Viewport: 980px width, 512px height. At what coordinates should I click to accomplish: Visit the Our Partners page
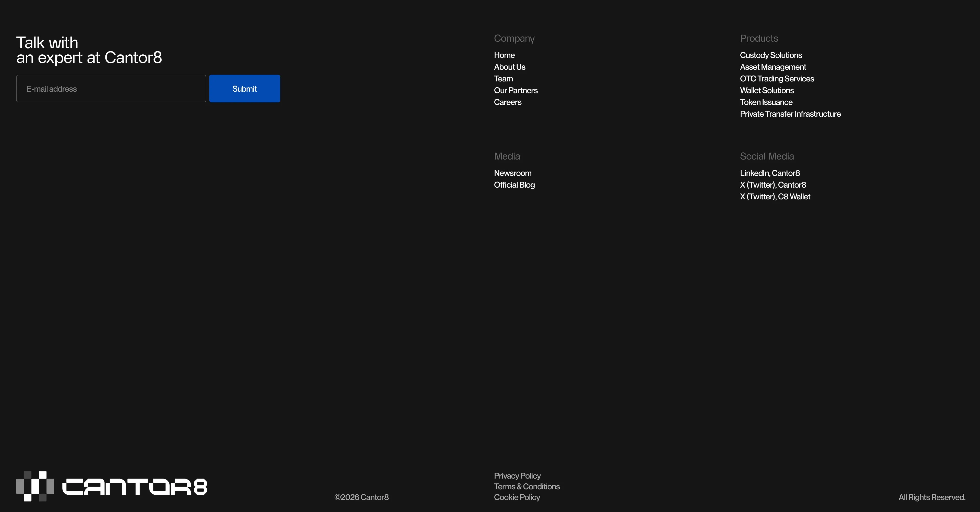(516, 91)
